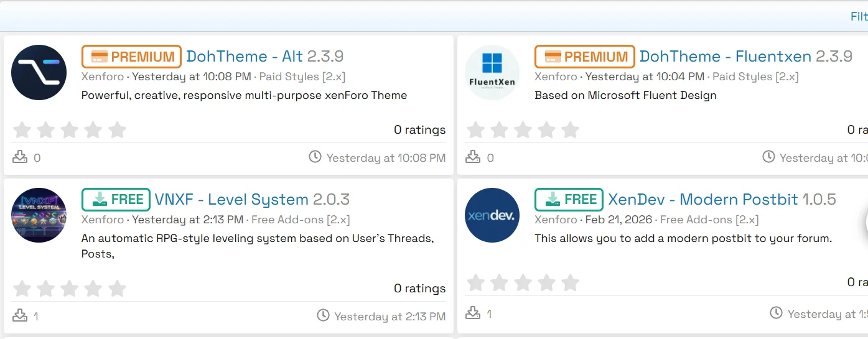868x339 pixels.
Task: Click third rating star on DohTheme - Fluentxen card
Action: (x=523, y=130)
